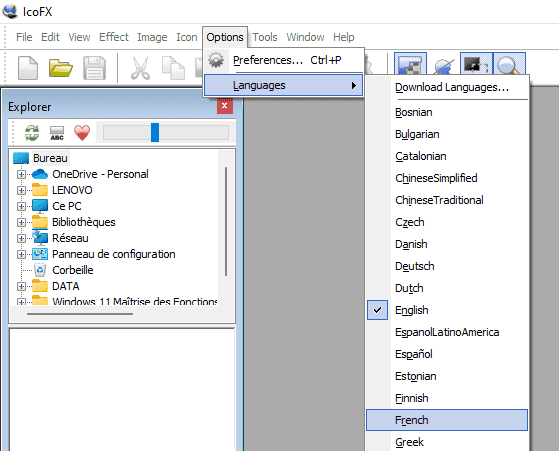This screenshot has width=559, height=451.
Task: Click the Explorer tree horizontal scrollbar
Action: (80, 314)
